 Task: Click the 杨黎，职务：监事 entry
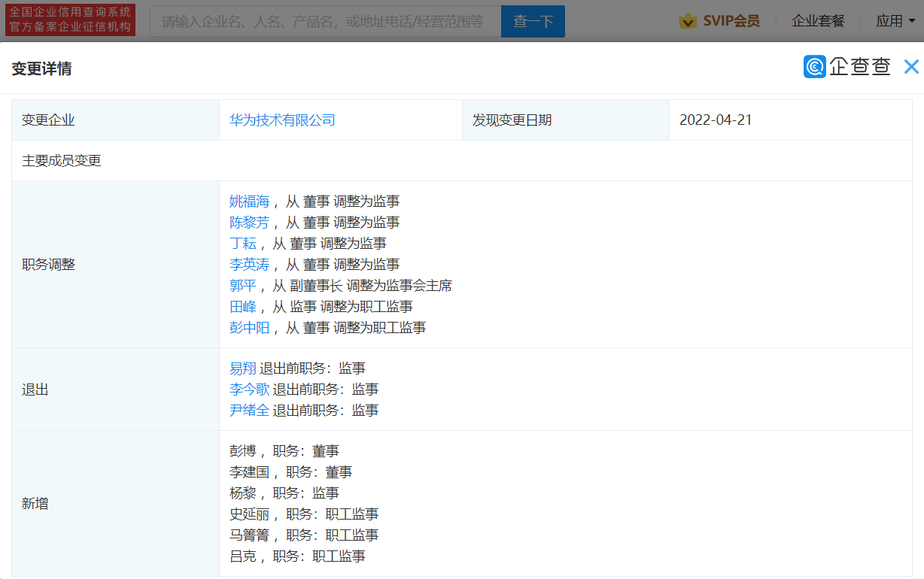(x=284, y=493)
